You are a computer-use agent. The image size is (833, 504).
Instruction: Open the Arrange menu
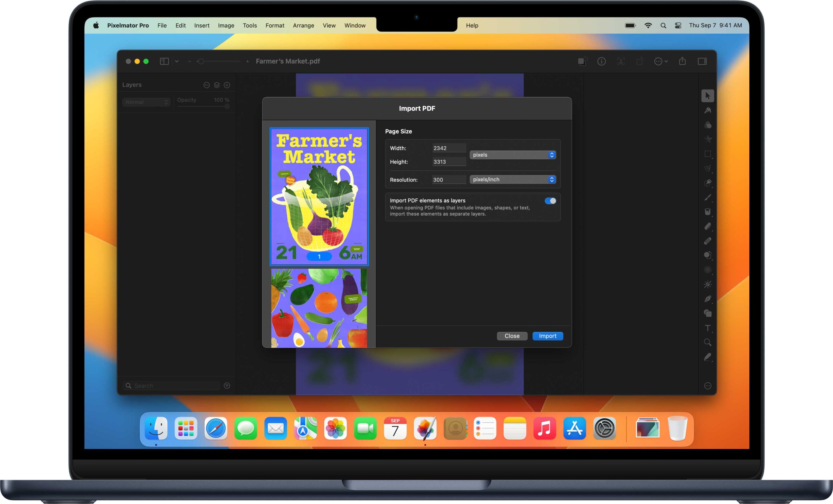(x=303, y=25)
